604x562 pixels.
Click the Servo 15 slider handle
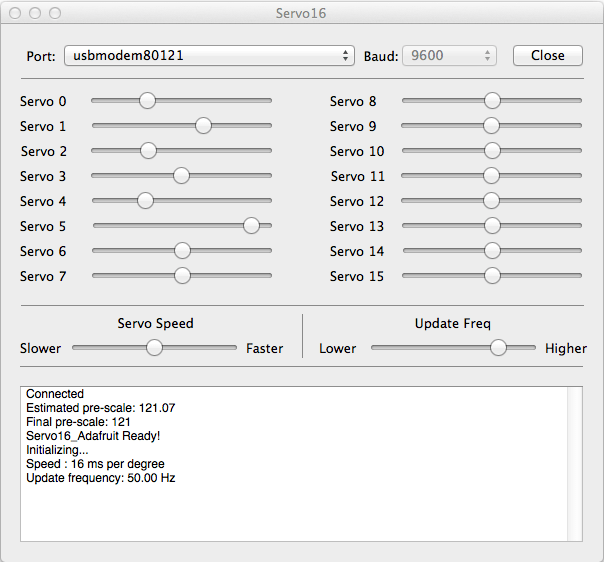tap(492, 275)
